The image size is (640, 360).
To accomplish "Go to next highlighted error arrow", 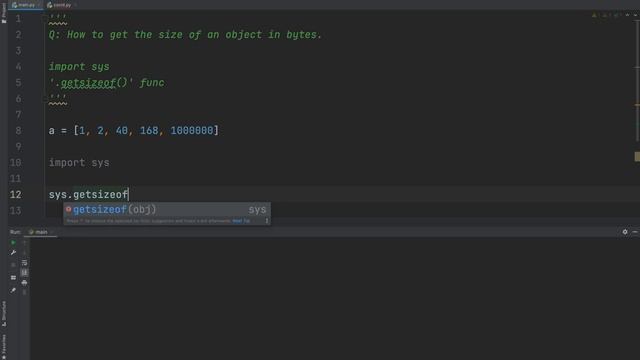I will 636,15.
